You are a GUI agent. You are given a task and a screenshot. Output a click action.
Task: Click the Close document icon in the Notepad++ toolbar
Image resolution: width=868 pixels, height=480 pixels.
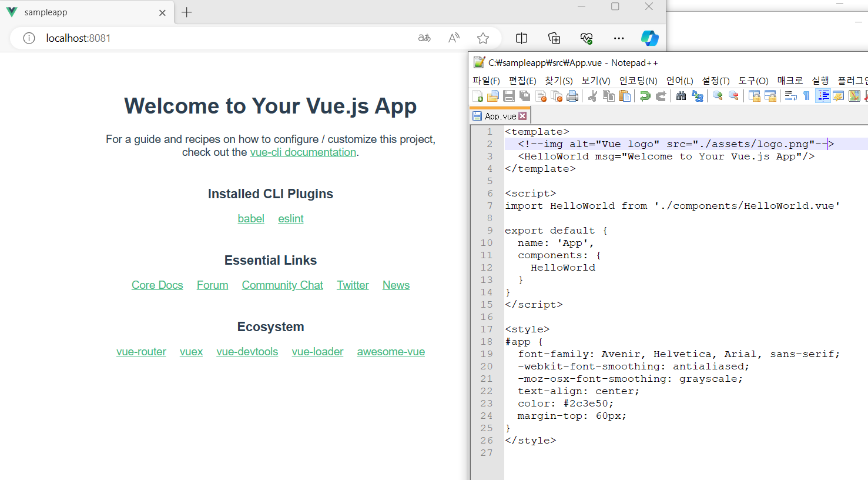point(541,96)
